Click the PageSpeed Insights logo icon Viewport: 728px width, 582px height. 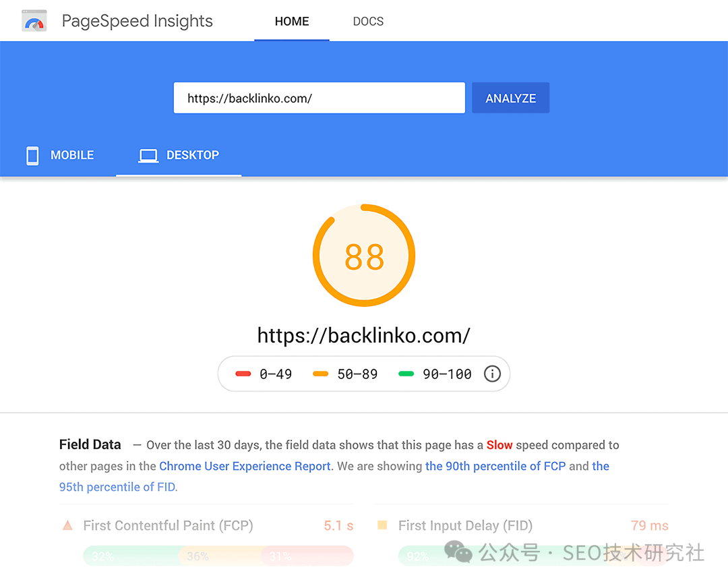point(34,21)
